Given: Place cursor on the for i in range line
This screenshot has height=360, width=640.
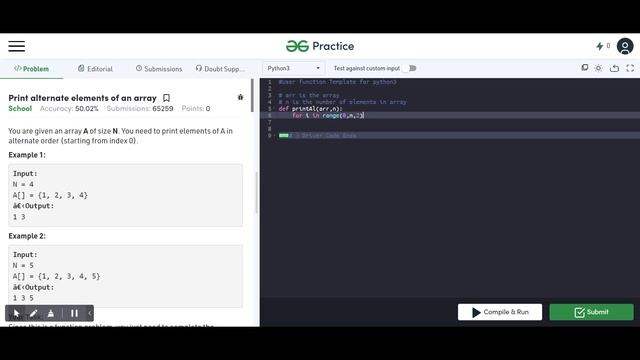Looking at the screenshot, I should [x=327, y=116].
